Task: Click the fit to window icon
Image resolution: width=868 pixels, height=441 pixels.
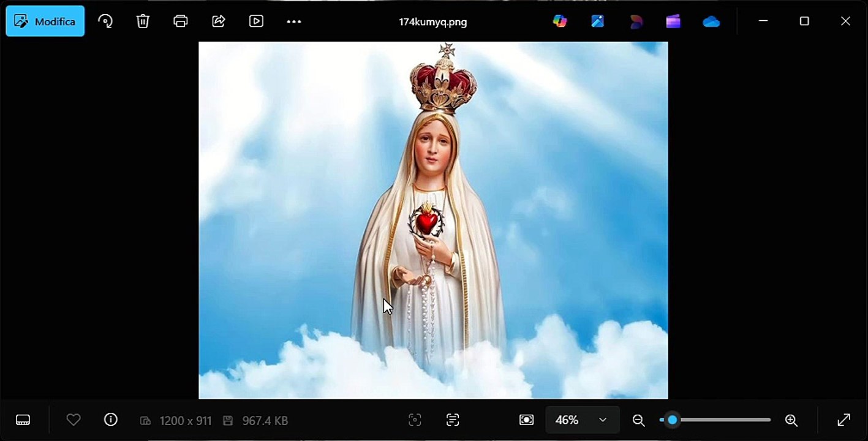Action: click(526, 420)
